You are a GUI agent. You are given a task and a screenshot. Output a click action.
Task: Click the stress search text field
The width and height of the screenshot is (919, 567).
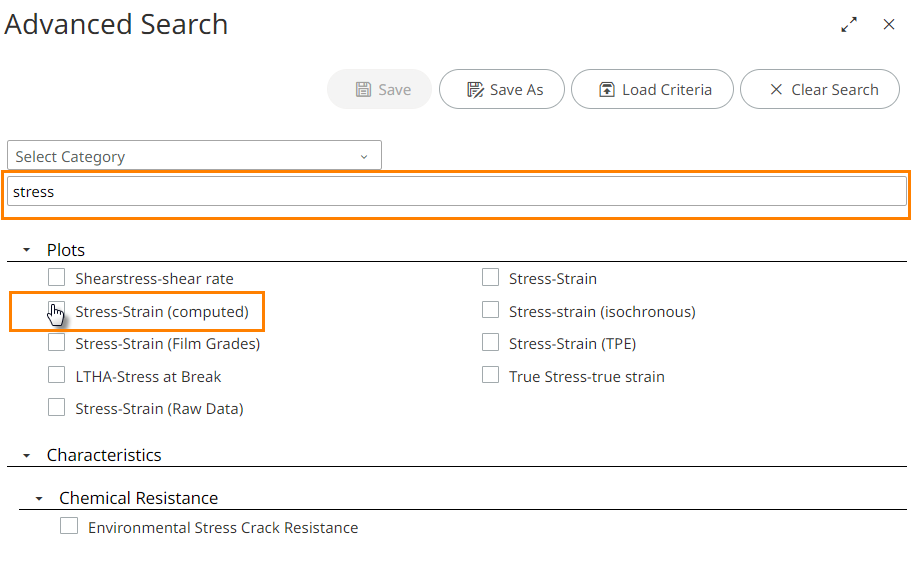pyautogui.click(x=457, y=191)
